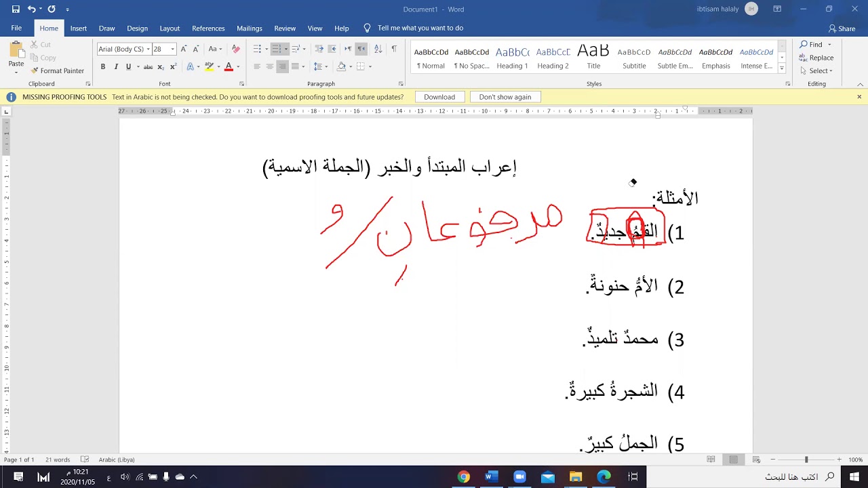Open Microsoft Edge from taskbar
Screen dimensions: 868x488
point(604,477)
